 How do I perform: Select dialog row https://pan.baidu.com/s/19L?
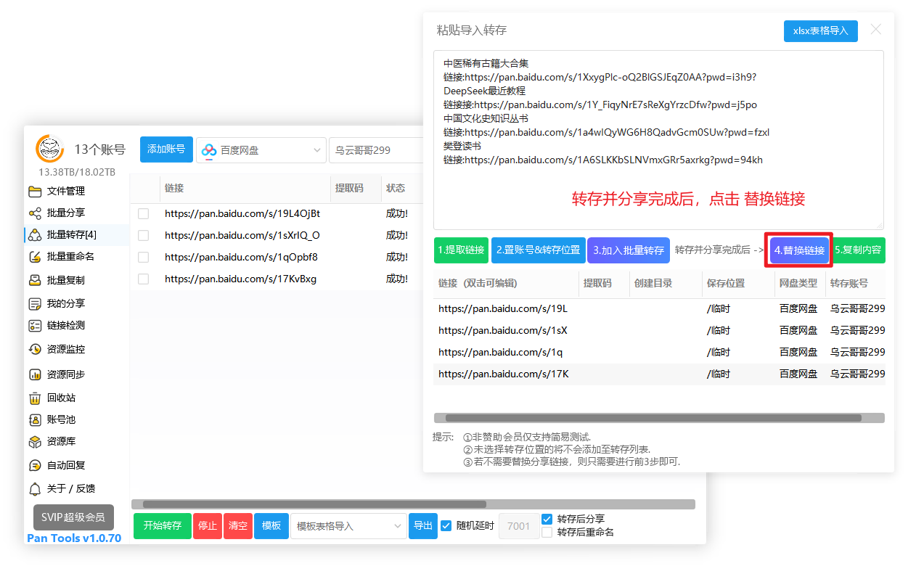point(659,309)
